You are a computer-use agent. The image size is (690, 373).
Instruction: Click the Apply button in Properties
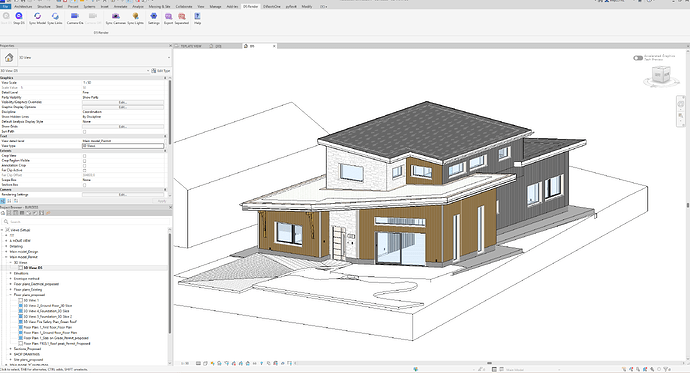161,201
